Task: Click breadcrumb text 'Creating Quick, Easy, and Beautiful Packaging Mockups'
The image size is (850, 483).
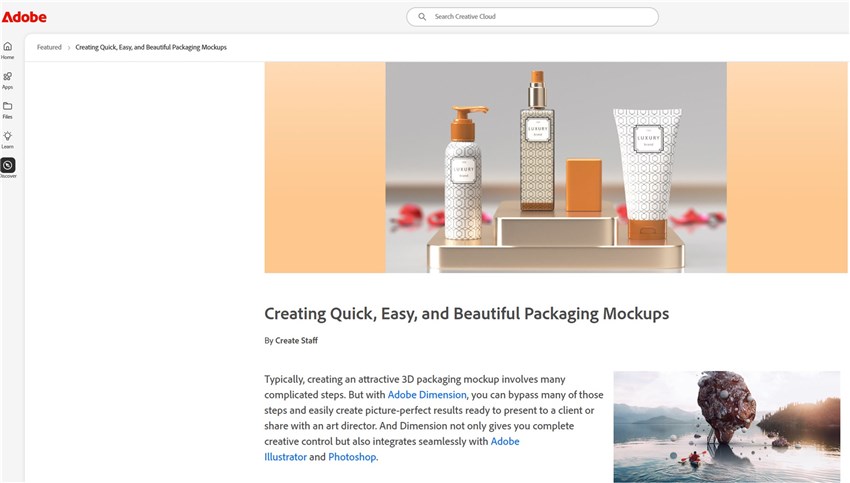Action: pos(151,47)
